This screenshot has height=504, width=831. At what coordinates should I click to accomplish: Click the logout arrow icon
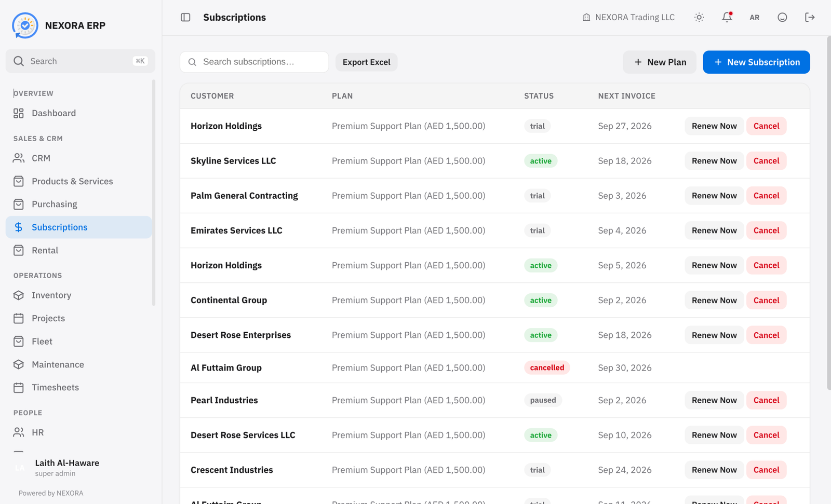(x=810, y=17)
